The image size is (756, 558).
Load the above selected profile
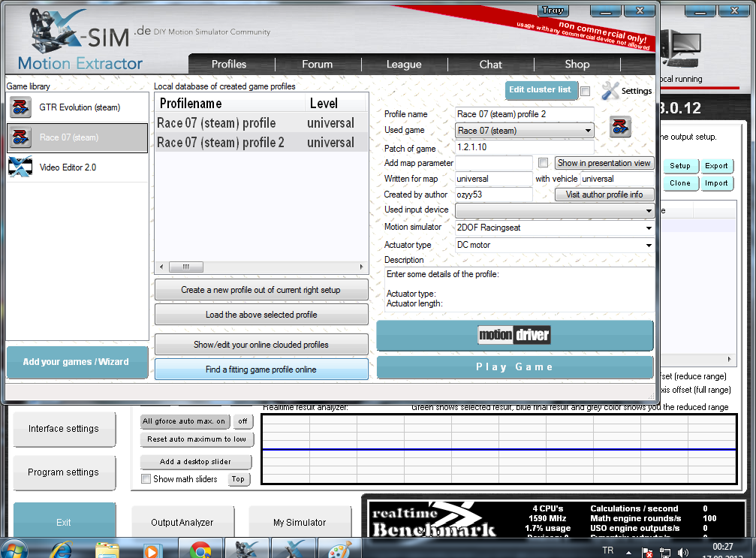pos(261,315)
